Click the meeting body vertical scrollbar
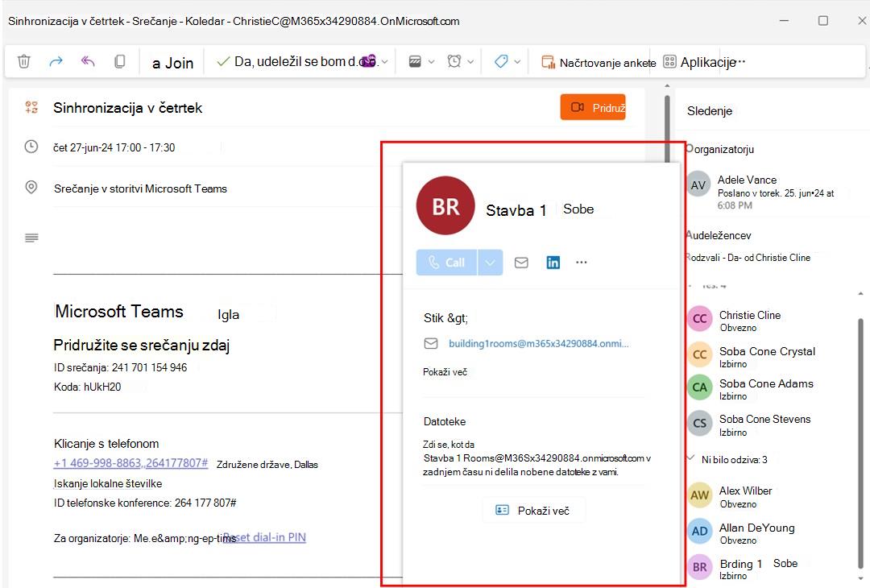This screenshot has width=870, height=588. pos(667,129)
